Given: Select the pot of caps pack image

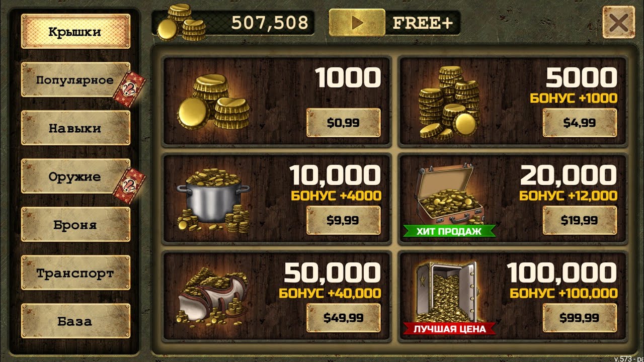Looking at the screenshot, I should tap(213, 201).
